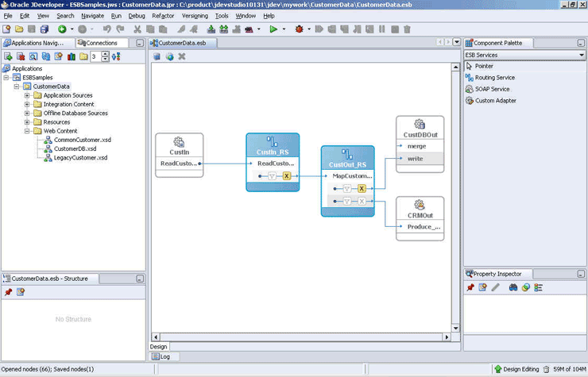Select the Design tab below the editor
The image size is (588, 377).
tap(159, 347)
